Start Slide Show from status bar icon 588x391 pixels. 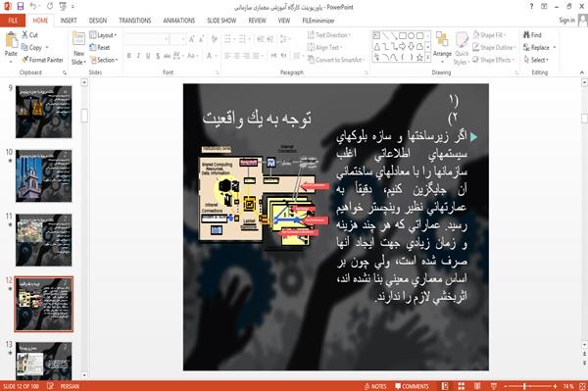pyautogui.click(x=494, y=386)
